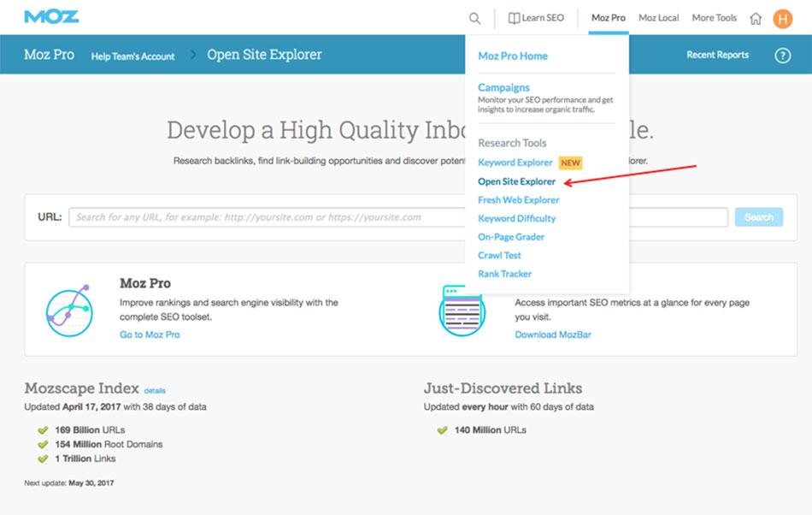Choose Crawl Test from dropdown
Viewport: 812px width, 515px height.
(499, 256)
